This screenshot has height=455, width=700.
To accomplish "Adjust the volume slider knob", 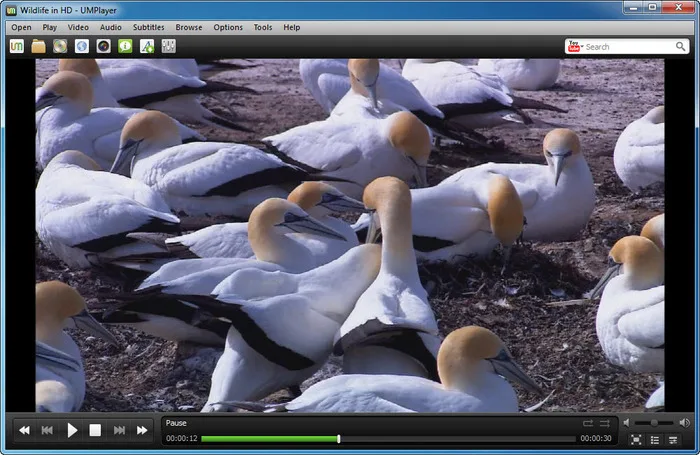I will point(654,422).
